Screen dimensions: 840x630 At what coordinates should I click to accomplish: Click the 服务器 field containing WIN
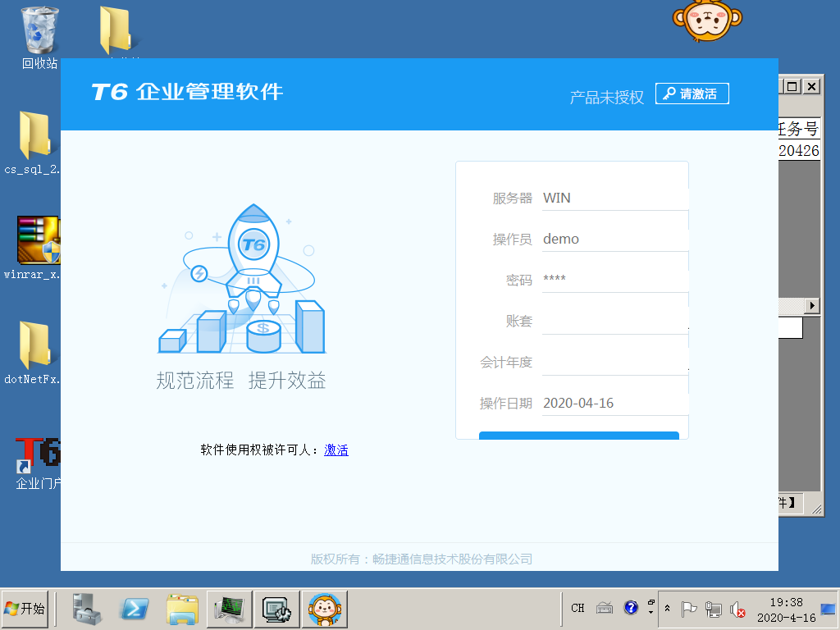[615, 199]
